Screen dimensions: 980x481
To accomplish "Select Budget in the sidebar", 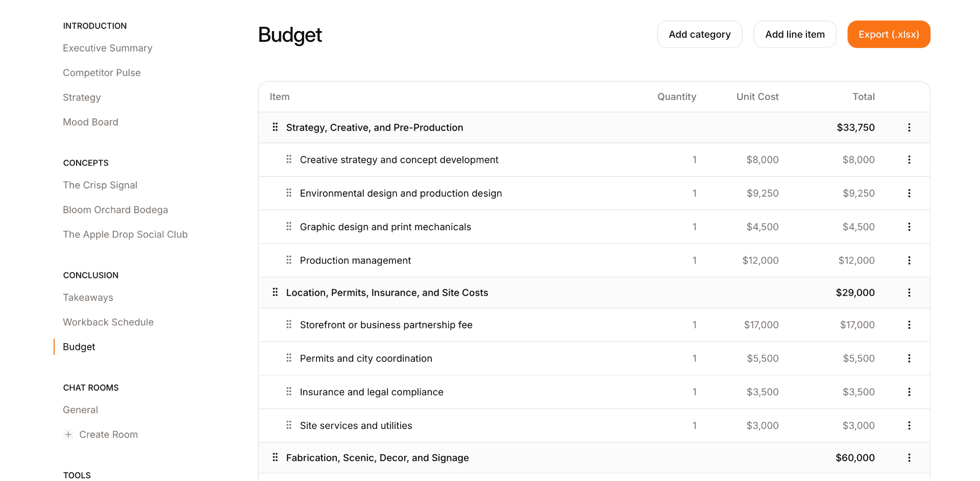I will (79, 347).
